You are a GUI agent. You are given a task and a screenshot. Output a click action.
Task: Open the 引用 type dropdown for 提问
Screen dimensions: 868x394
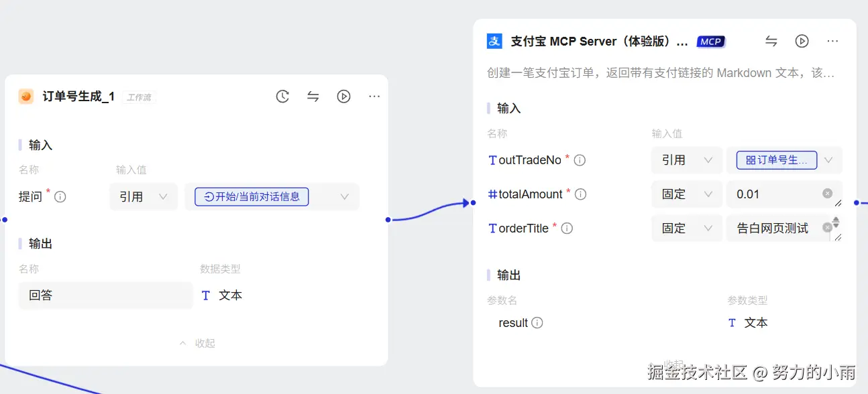[144, 197]
